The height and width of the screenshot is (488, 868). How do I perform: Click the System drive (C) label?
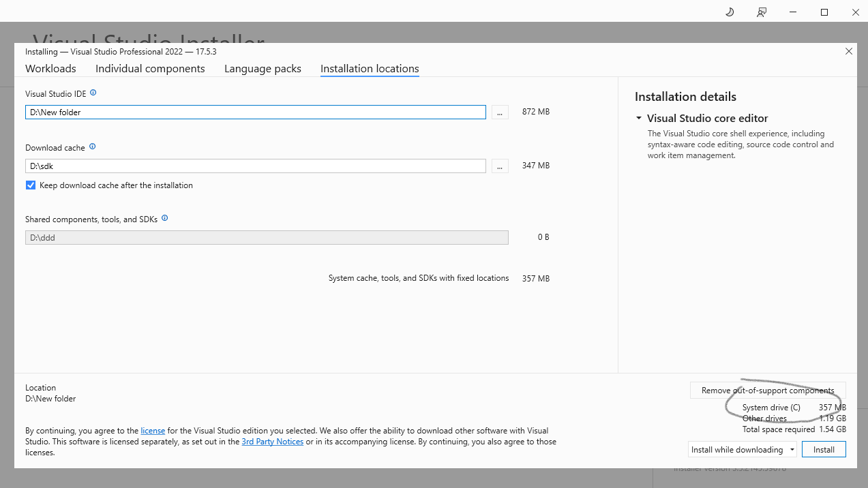click(x=771, y=408)
